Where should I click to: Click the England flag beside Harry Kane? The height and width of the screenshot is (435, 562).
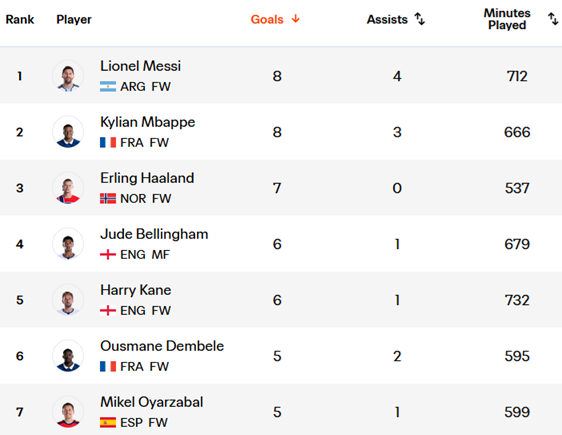coord(108,310)
